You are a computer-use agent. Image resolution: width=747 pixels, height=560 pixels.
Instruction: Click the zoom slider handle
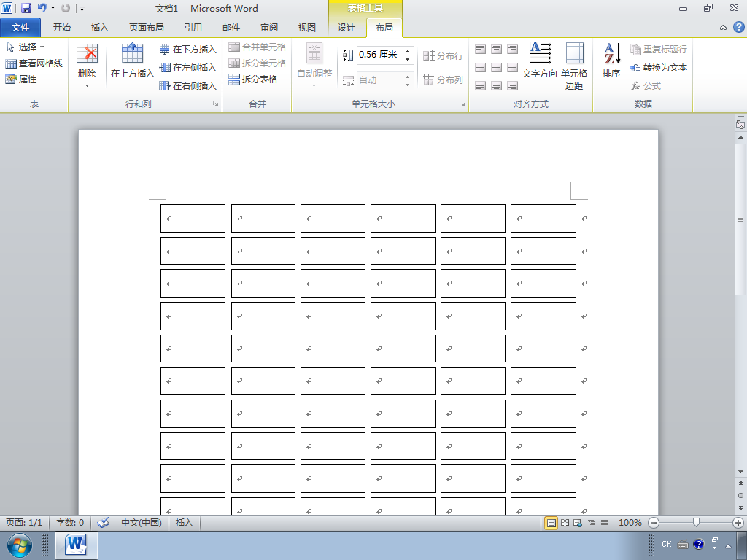coord(696,523)
